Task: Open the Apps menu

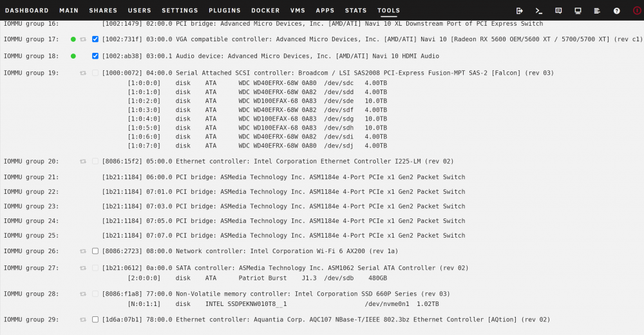Action: pos(325,11)
